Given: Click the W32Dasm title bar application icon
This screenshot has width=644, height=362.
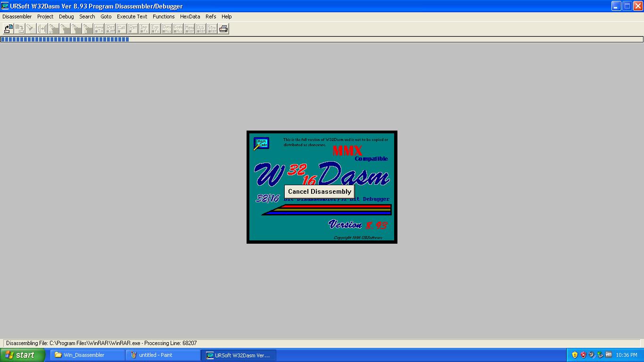Looking at the screenshot, I should (5, 6).
